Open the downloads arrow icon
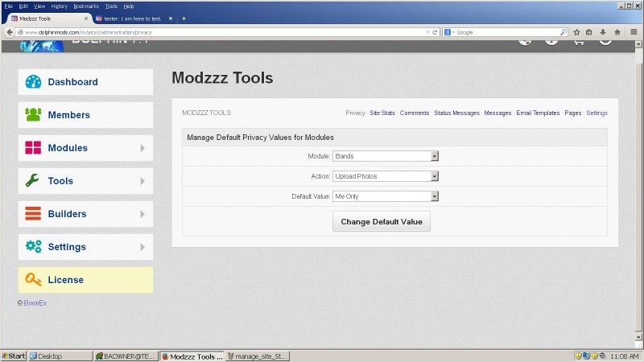 tap(603, 32)
